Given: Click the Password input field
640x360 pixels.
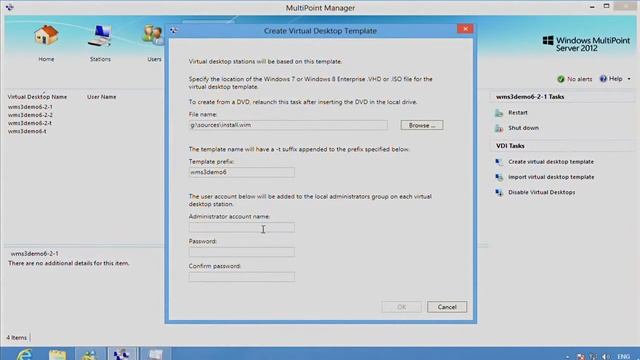Looking at the screenshot, I should click(x=242, y=252).
